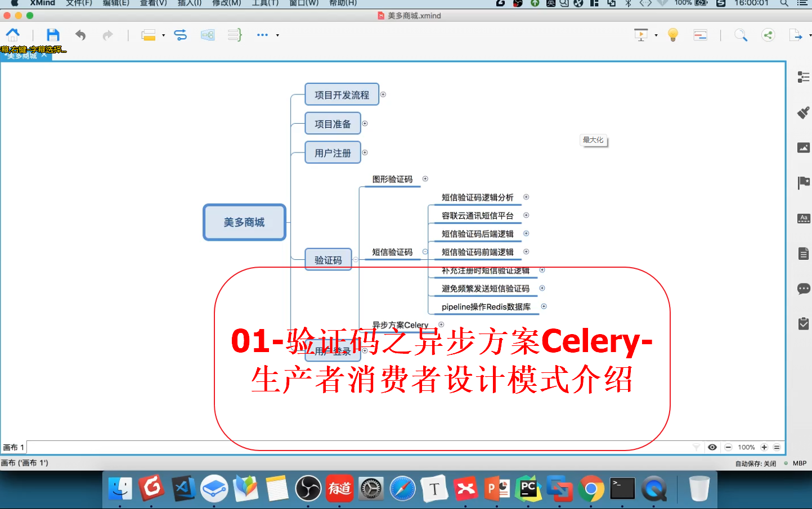The width and height of the screenshot is (812, 509).
Task: Select the 短信验证码后端逻辑 subtopic
Action: [477, 234]
